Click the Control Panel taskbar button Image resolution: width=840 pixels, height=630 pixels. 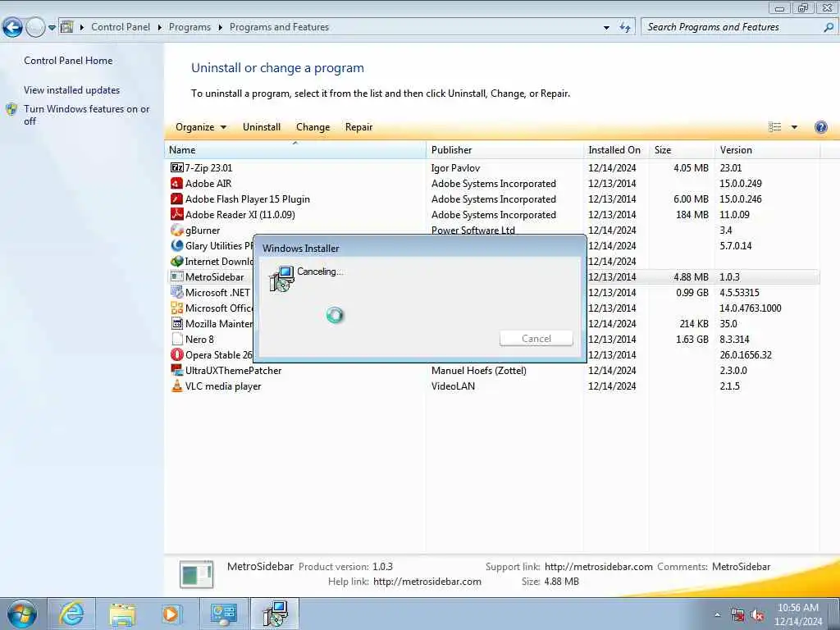223,614
